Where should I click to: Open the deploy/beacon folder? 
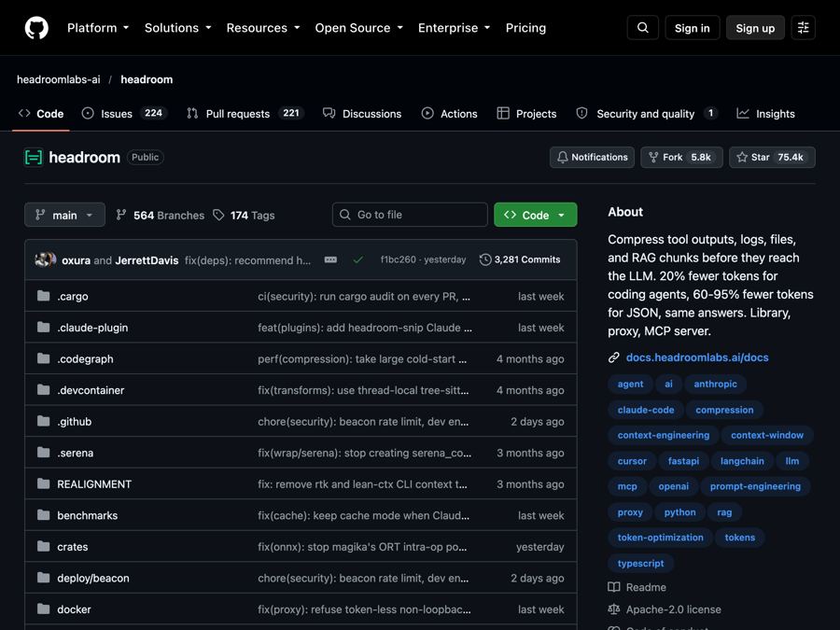tap(93, 578)
